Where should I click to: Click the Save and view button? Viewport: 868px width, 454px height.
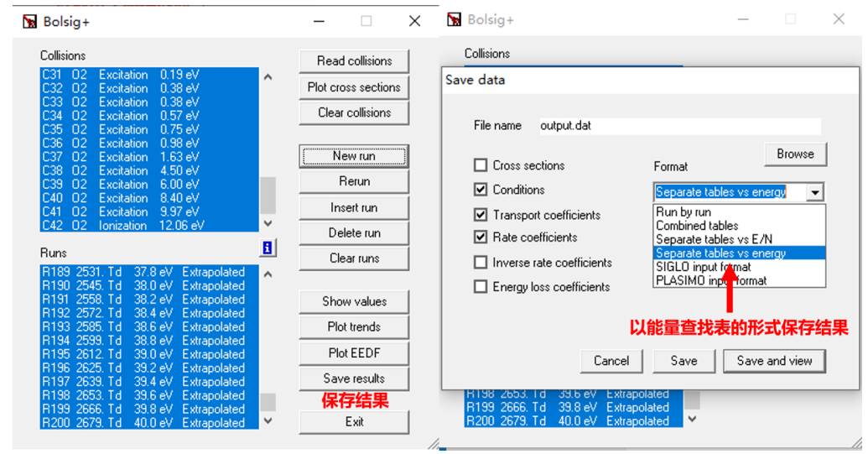pos(774,361)
